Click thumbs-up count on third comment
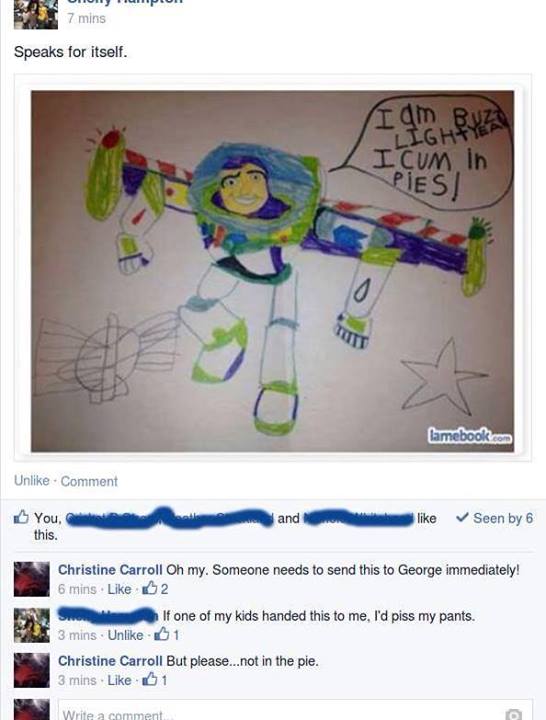 point(155,680)
